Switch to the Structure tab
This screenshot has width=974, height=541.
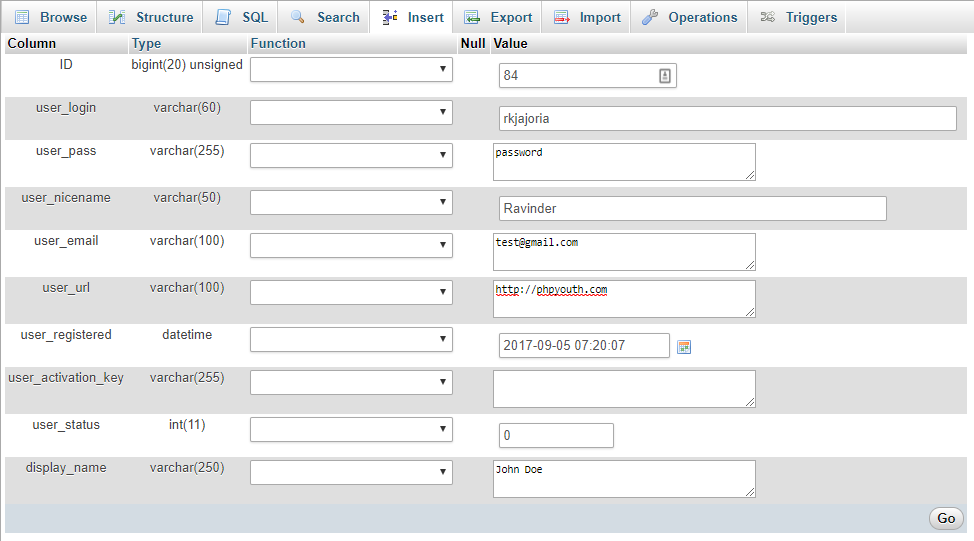coord(151,17)
